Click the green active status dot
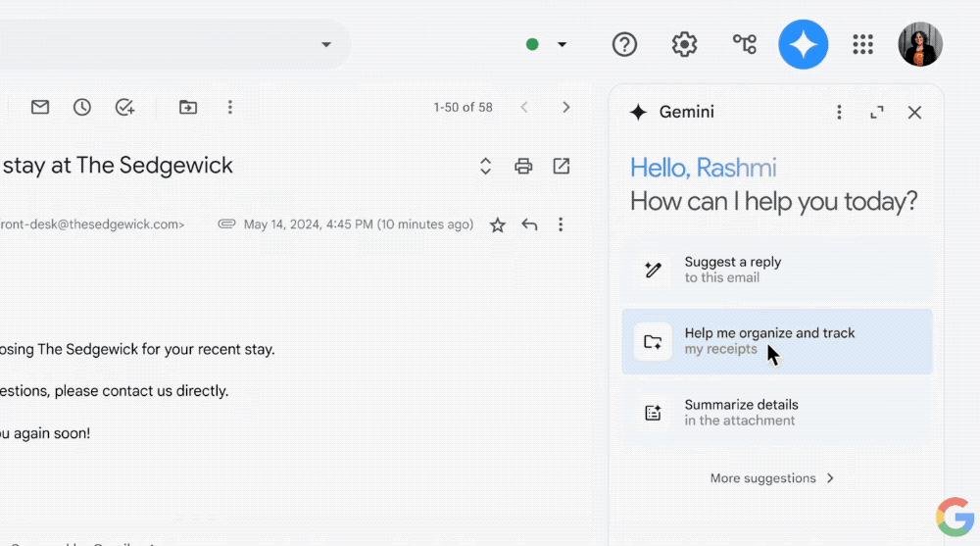Viewport: 980px width, 546px height. tap(532, 44)
